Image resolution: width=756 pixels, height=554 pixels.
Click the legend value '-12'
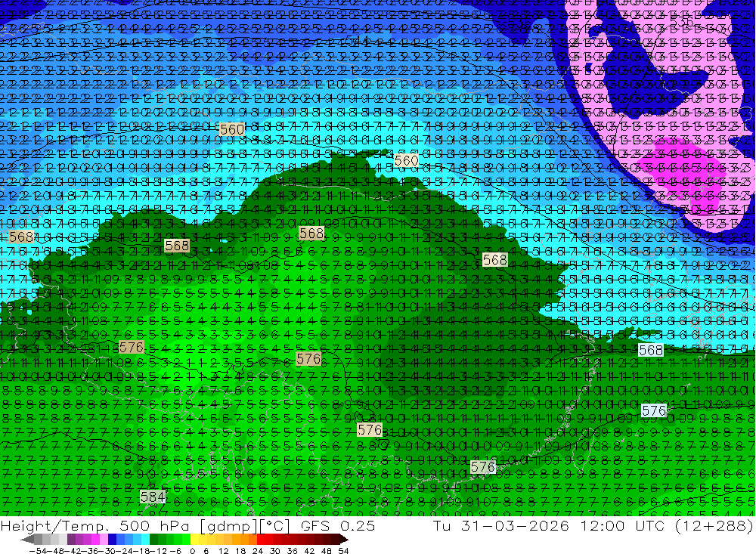coord(158,551)
